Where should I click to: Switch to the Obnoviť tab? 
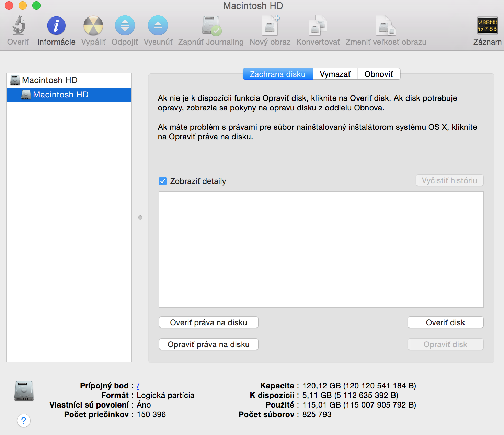[379, 74]
